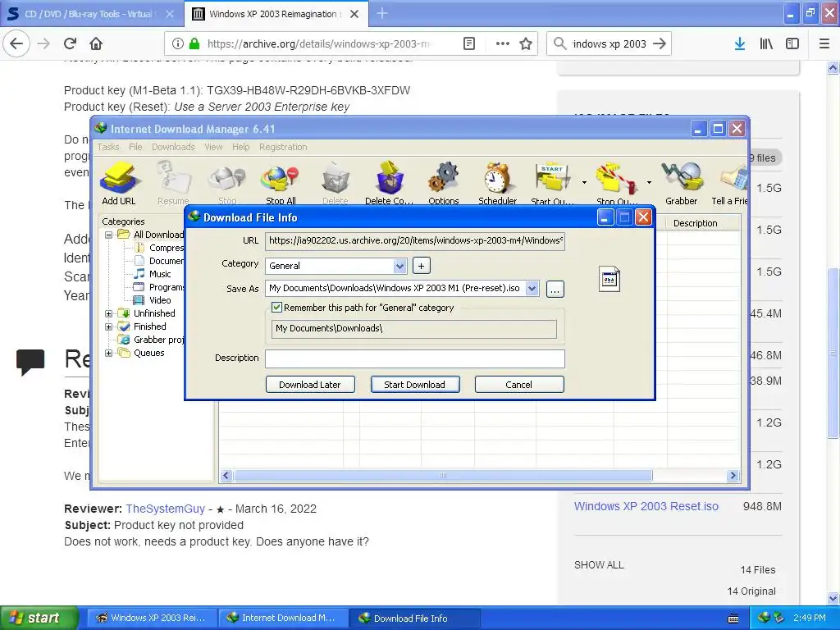Go to Firefox home page icon
Image resolution: width=840 pixels, height=630 pixels.
pos(96,43)
